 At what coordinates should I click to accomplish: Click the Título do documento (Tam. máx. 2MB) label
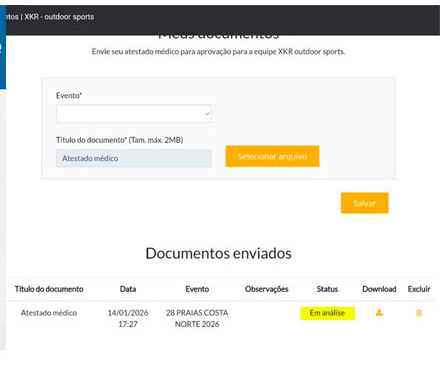coord(120,140)
